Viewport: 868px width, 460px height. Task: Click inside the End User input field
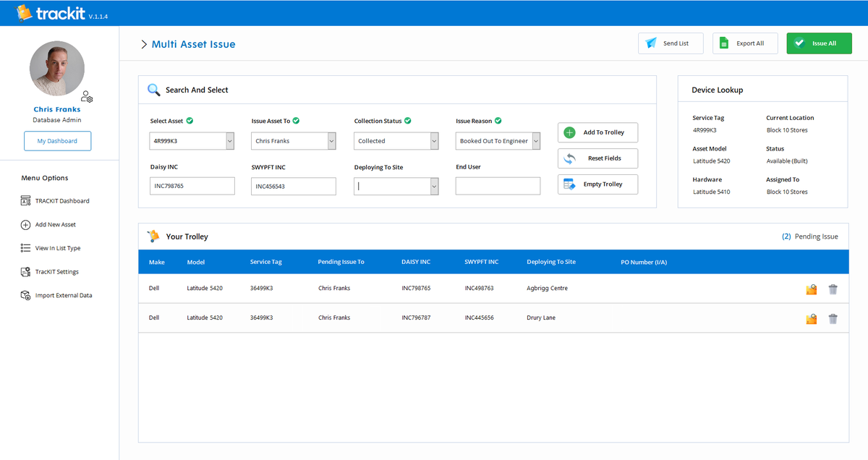[497, 186]
